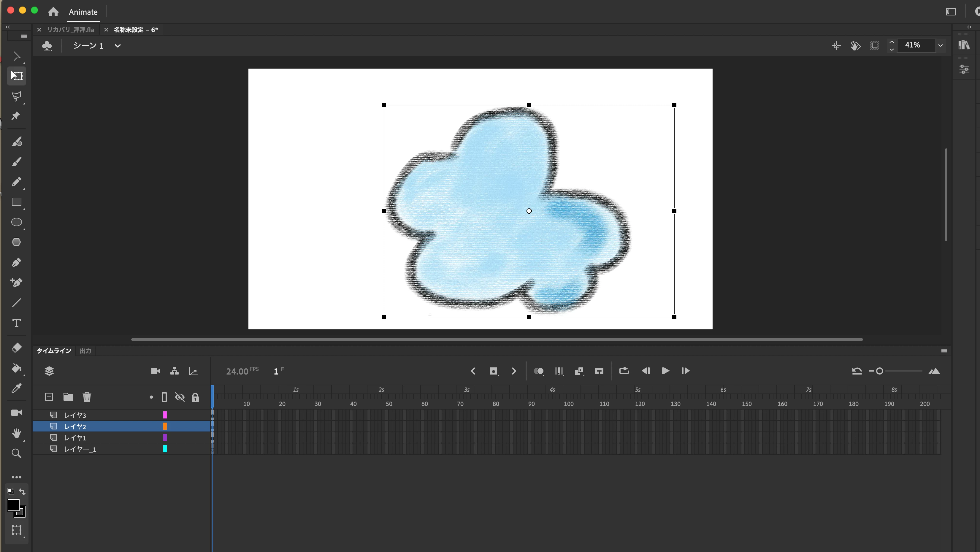This screenshot has width=980, height=552.
Task: Toggle onion skin button in timeline
Action: (x=538, y=371)
